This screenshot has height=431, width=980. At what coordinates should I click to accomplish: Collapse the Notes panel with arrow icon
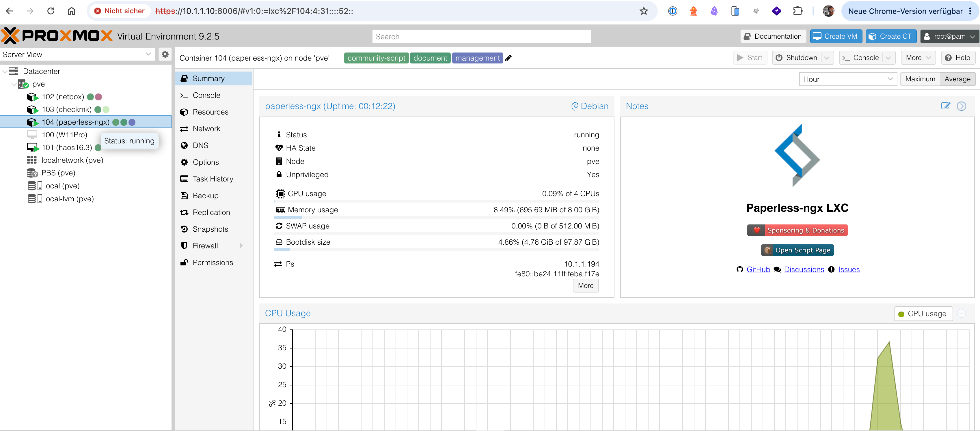click(x=961, y=106)
